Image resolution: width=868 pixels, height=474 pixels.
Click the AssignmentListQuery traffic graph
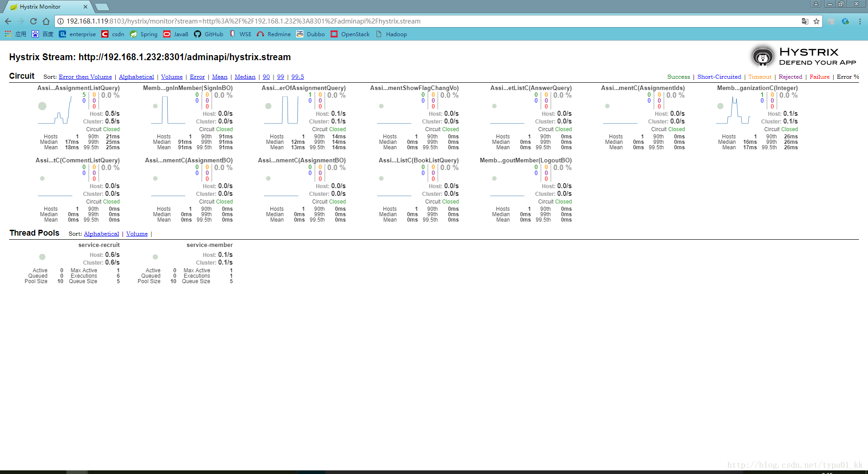pos(55,110)
